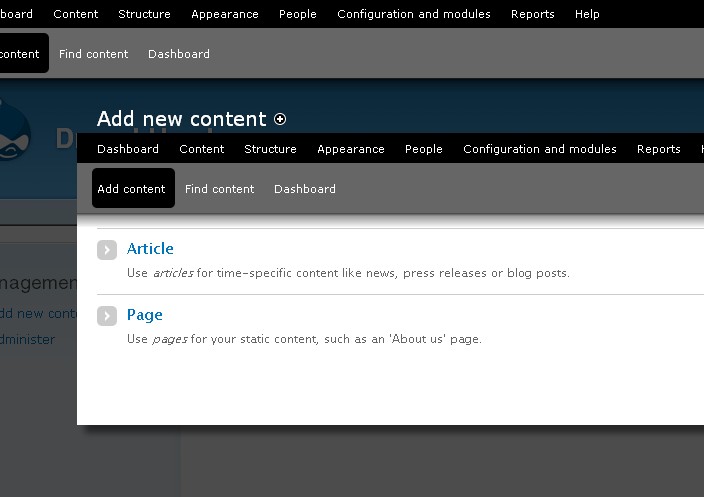Open Appearance in top toolbar
The image size is (704, 497).
point(224,14)
